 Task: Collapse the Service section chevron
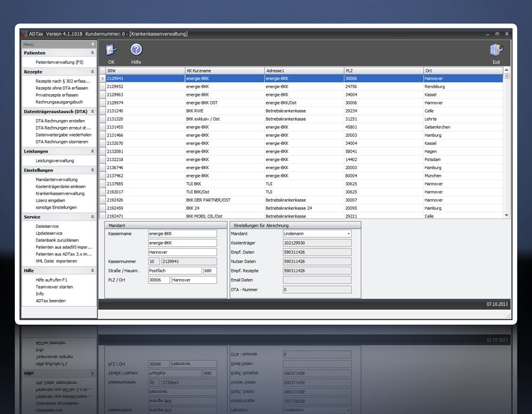(92, 217)
